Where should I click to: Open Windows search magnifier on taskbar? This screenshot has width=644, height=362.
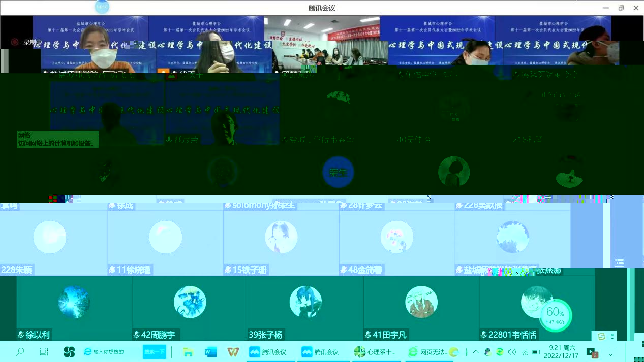click(20, 352)
